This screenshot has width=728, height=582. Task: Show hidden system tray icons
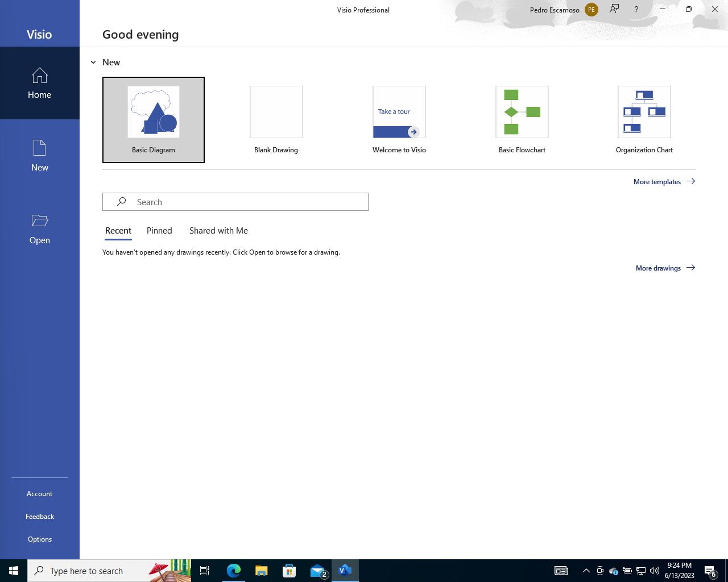coord(586,571)
